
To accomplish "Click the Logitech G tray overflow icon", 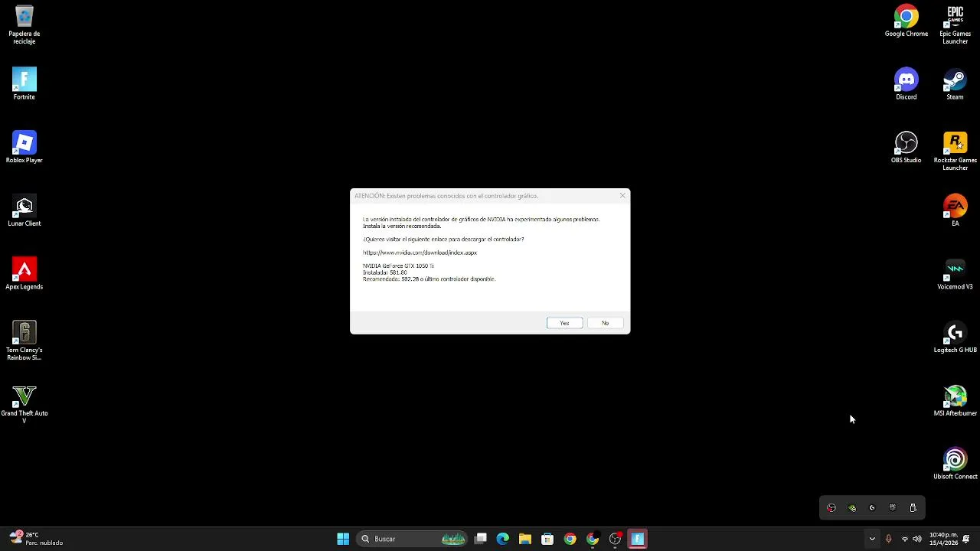I will pos(872,508).
